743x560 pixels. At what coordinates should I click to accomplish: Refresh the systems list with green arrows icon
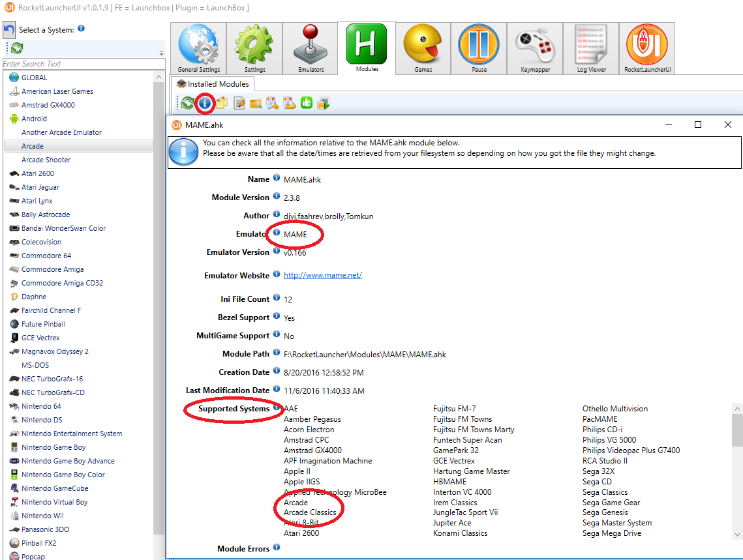click(17, 48)
